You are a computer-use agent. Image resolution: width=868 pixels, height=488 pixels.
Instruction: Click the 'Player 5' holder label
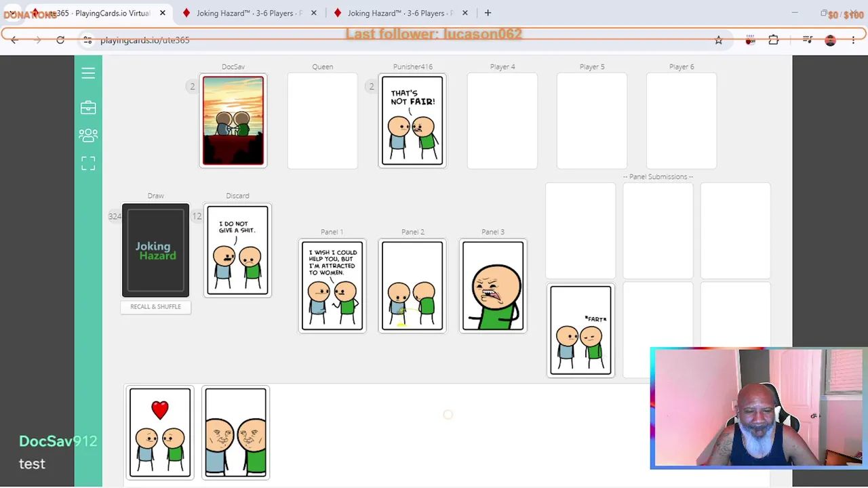coord(592,66)
